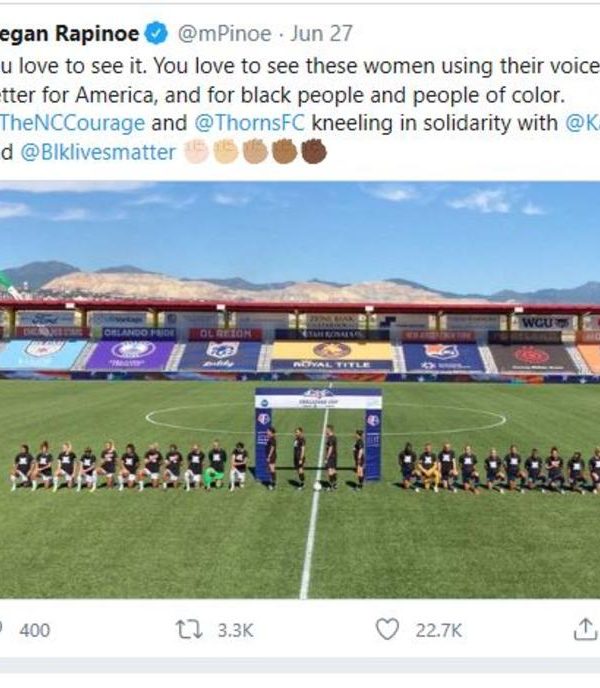600x688 pixels.
Task: Click the darkest skin tone fist emoji
Action: pyautogui.click(x=314, y=151)
